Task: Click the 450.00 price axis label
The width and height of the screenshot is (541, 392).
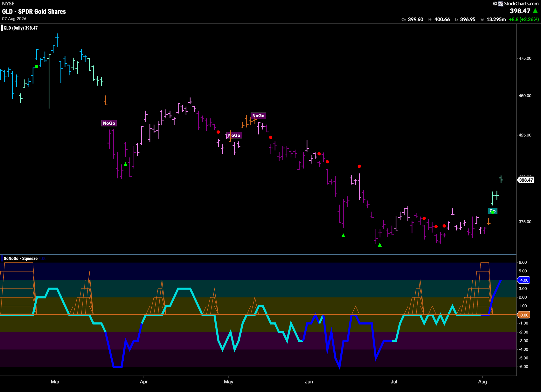Action: [525, 96]
